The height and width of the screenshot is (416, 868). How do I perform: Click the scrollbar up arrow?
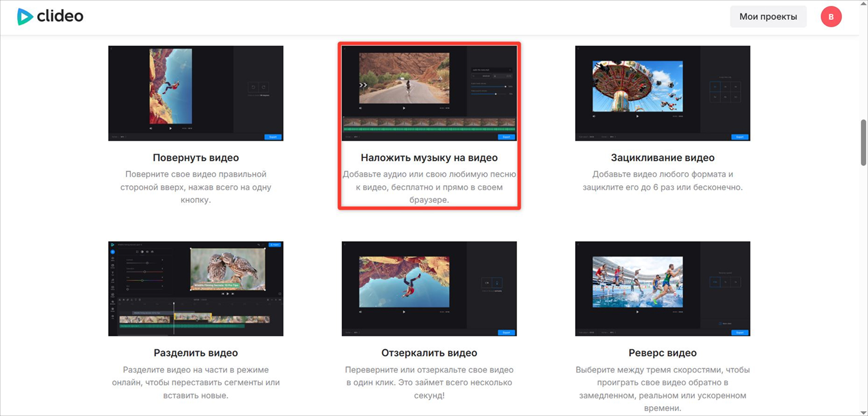pyautogui.click(x=863, y=4)
